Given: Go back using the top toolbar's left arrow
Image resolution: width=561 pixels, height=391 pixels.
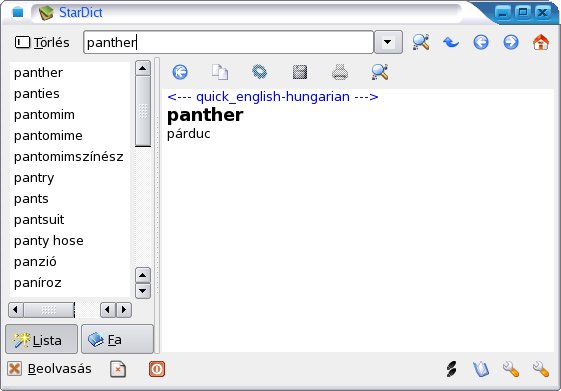Looking at the screenshot, I should [x=481, y=42].
